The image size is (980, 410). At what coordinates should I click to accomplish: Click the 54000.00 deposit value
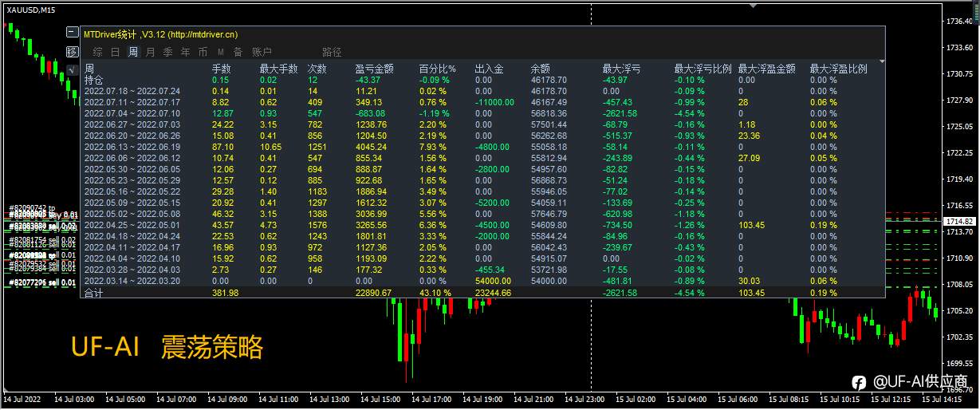pyautogui.click(x=493, y=282)
